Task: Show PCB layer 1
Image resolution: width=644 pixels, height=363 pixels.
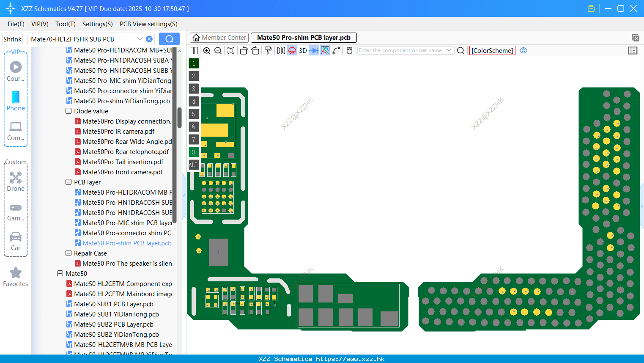Action: pos(194,63)
